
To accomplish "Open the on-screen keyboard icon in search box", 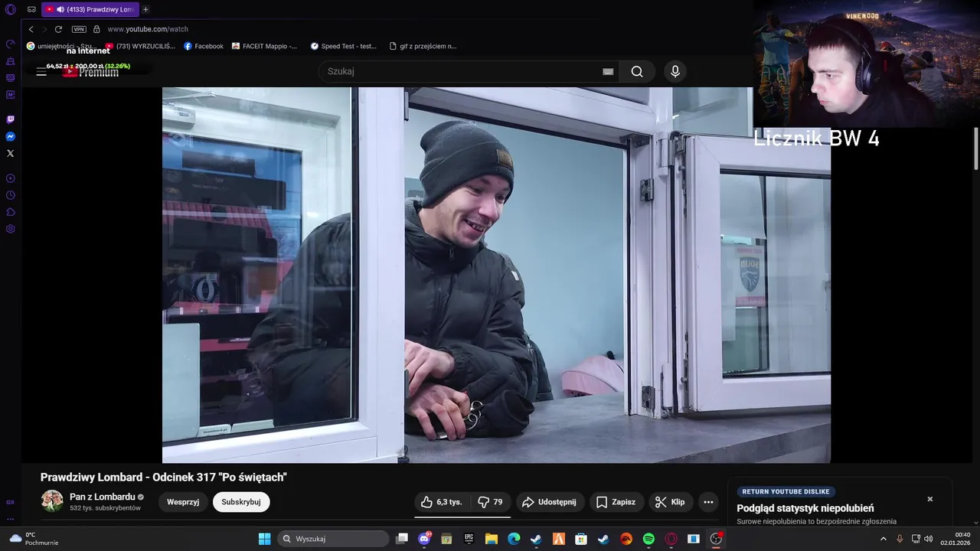I will pyautogui.click(x=608, y=71).
